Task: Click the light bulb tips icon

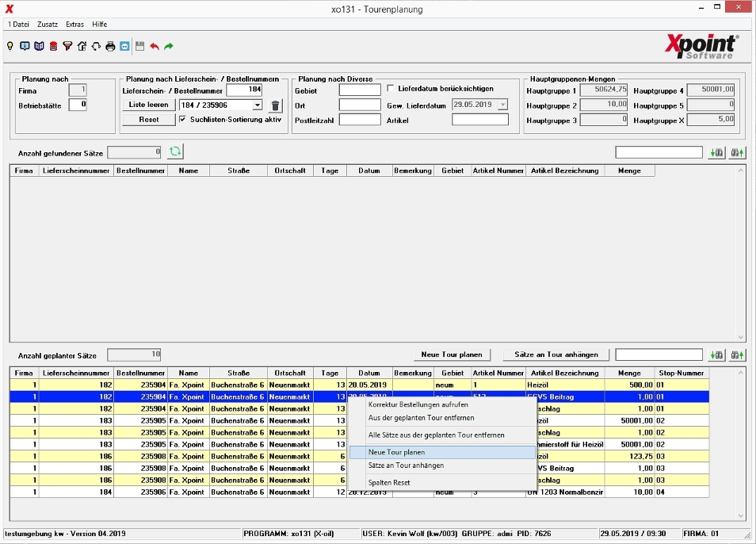Action: [x=10, y=46]
